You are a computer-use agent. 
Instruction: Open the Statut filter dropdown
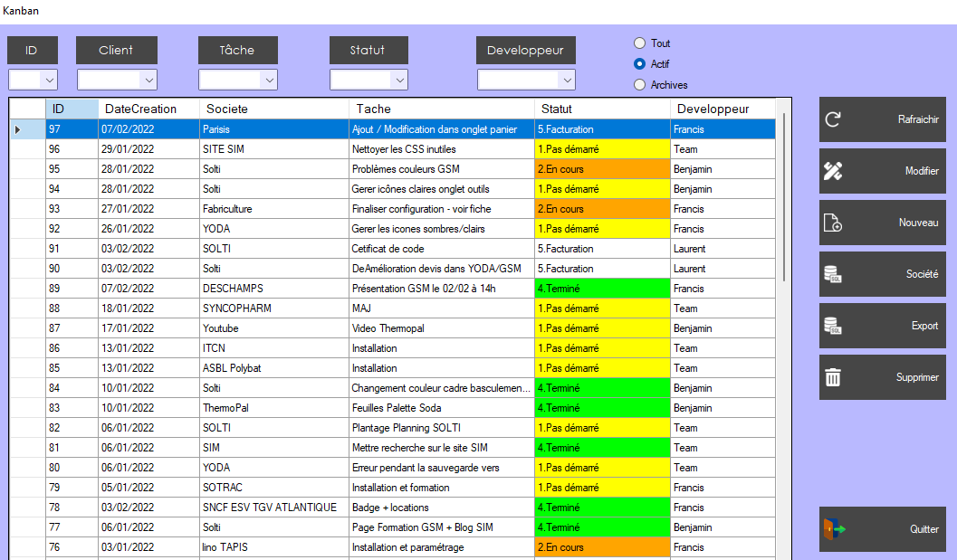(x=400, y=80)
